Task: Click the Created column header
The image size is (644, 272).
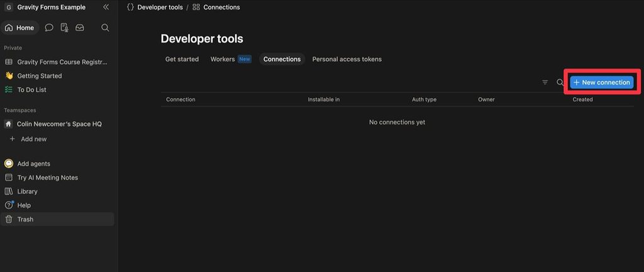Action: coord(583,99)
